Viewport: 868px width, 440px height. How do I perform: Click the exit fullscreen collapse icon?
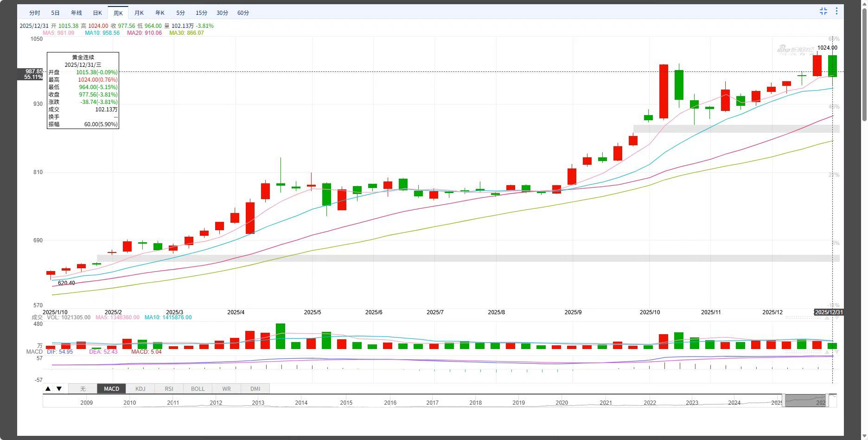[823, 11]
